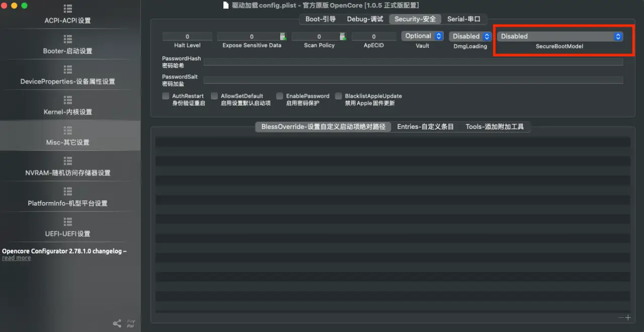Click the add entry plus button

tap(628, 317)
